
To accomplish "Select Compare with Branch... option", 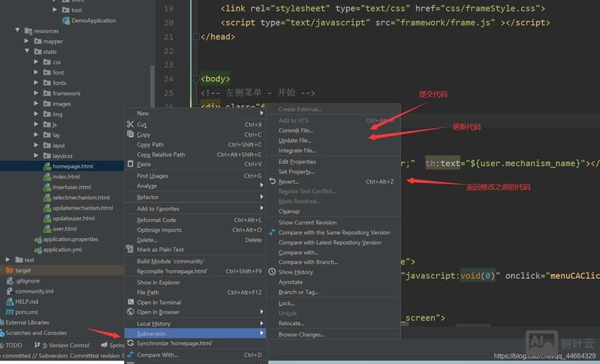I will [x=308, y=262].
